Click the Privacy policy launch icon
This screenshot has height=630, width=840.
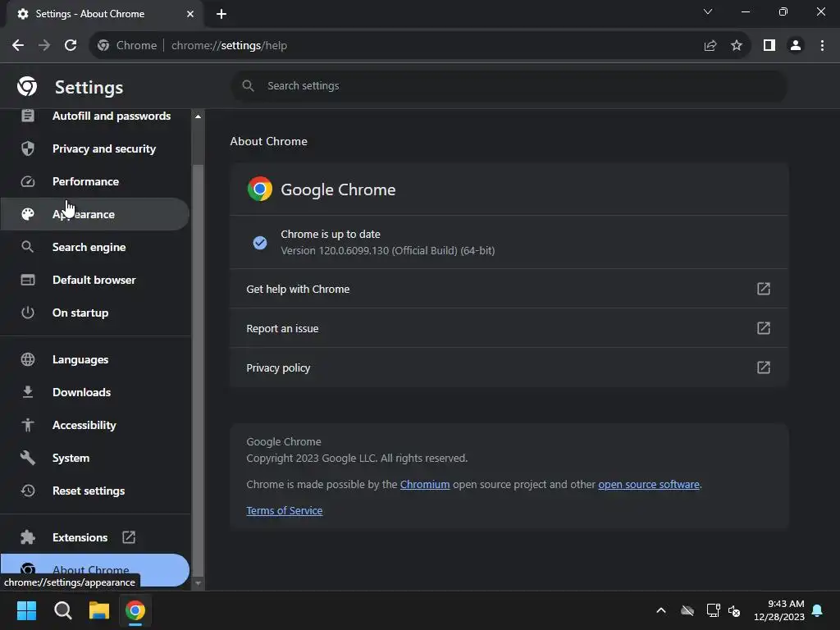[x=764, y=367]
